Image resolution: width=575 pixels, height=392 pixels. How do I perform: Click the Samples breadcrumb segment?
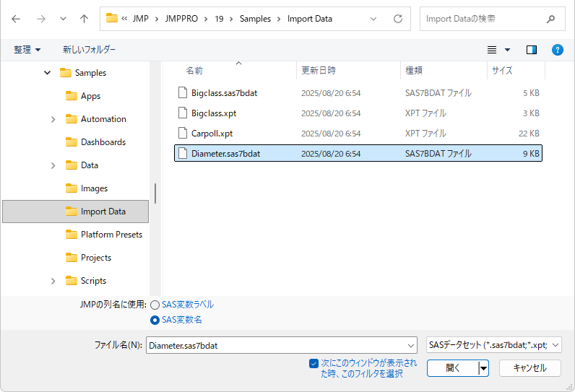coord(255,19)
